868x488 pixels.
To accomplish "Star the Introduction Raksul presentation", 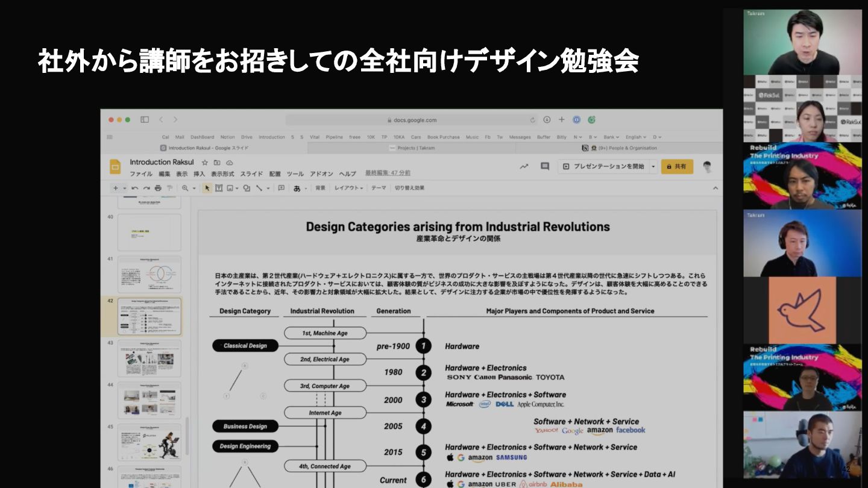I will (205, 163).
